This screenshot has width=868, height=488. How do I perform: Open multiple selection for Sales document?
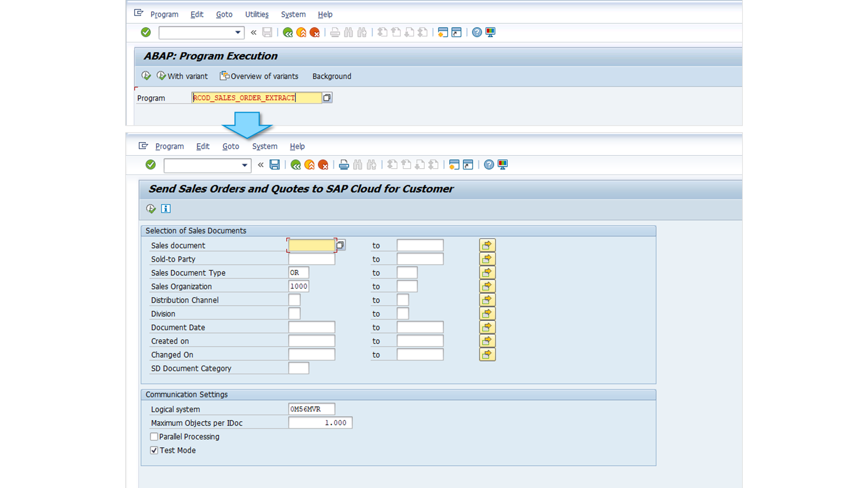pyautogui.click(x=487, y=246)
